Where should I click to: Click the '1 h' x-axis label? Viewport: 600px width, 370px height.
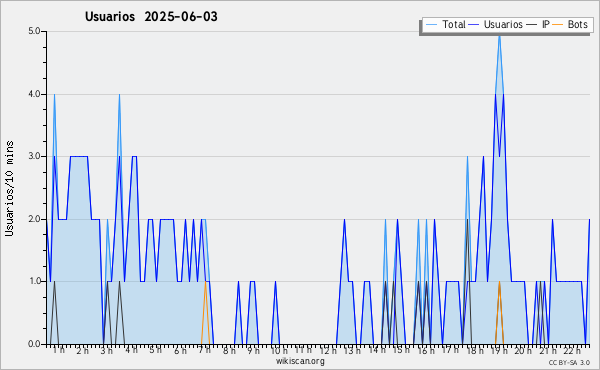pyautogui.click(x=59, y=350)
